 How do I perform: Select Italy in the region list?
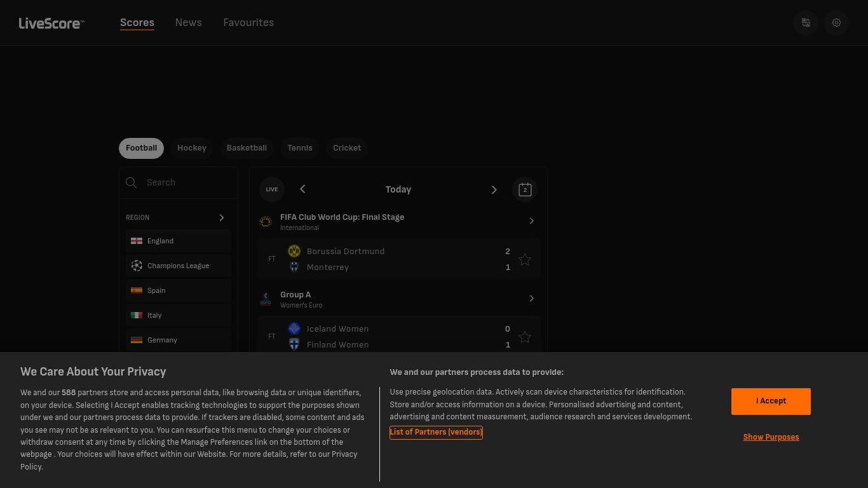[179, 315]
